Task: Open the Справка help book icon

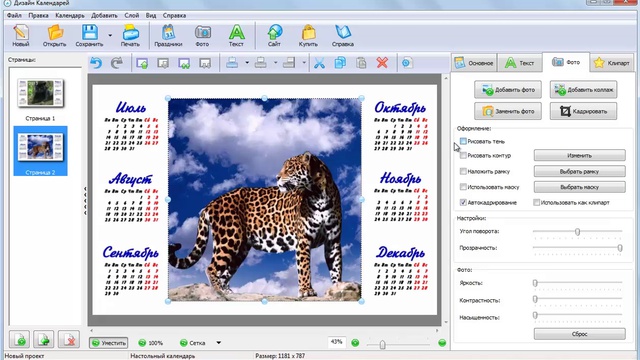Action: coord(343,35)
